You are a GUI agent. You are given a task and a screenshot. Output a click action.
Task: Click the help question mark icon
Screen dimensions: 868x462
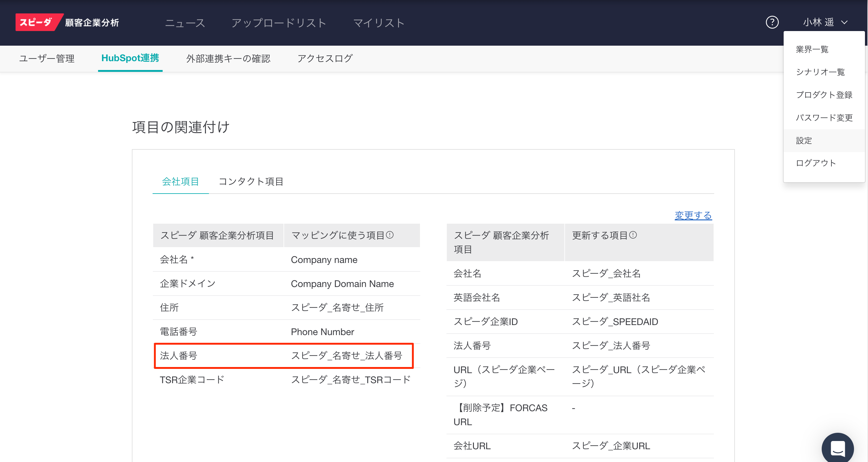772,23
